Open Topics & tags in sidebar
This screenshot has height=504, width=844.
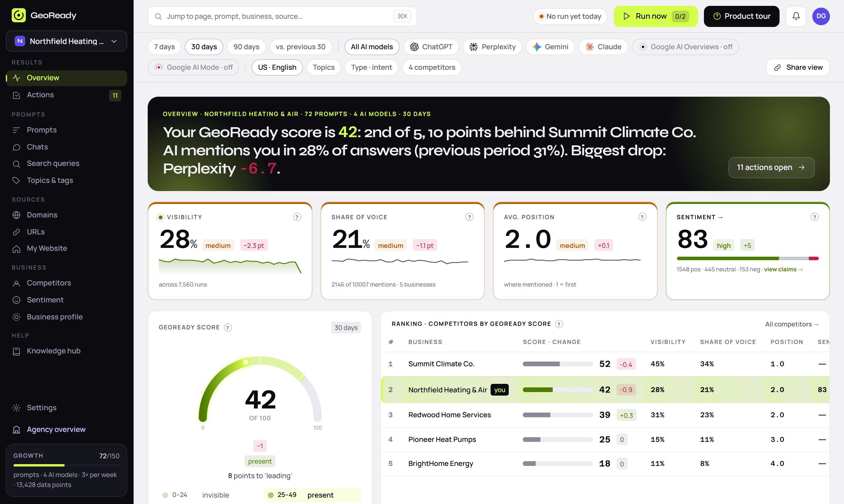(x=66, y=180)
